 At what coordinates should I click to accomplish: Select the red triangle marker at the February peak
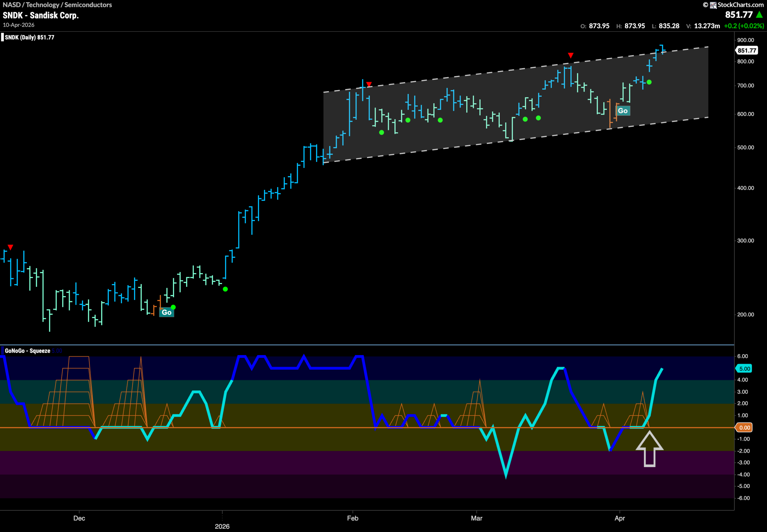[x=369, y=84]
